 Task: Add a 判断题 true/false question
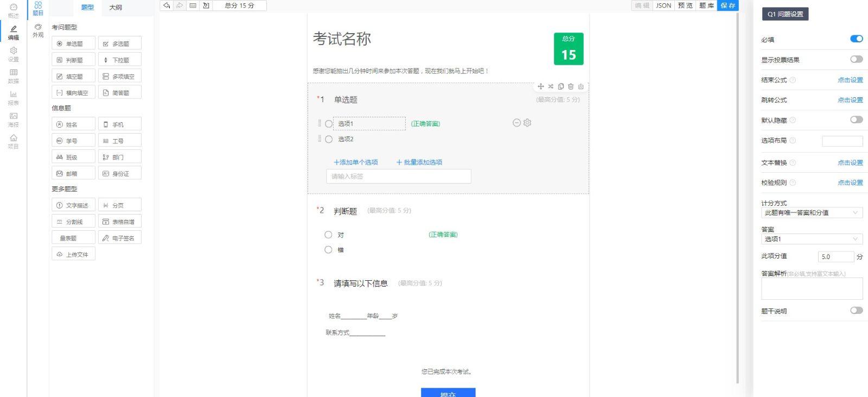pos(73,60)
